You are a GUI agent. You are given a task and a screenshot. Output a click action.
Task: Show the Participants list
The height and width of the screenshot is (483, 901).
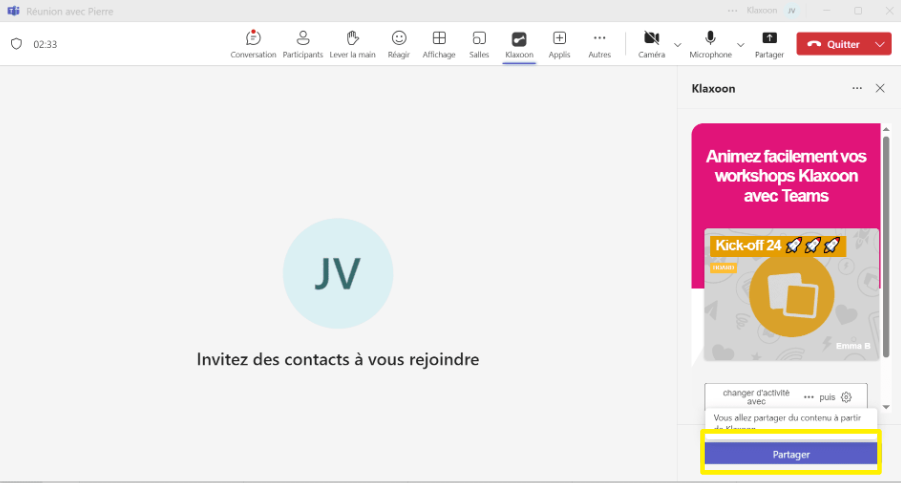[303, 43]
